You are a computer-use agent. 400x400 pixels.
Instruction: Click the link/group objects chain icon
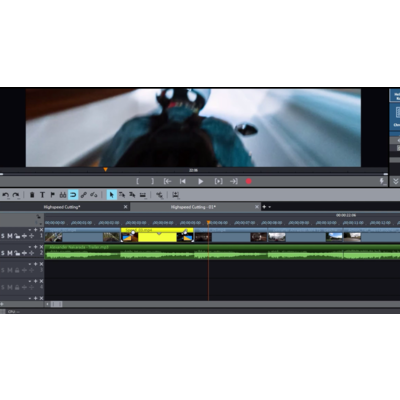coord(83,195)
